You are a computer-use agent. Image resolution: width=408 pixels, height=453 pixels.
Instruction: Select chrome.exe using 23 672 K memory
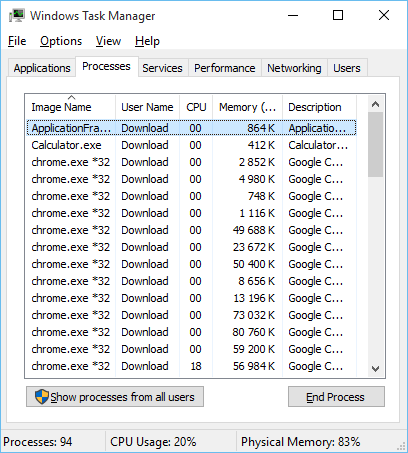(x=191, y=247)
